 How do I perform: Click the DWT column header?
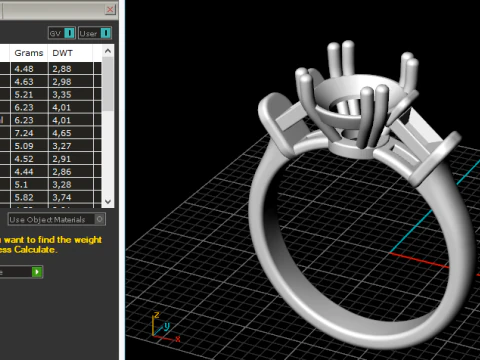[x=70, y=53]
